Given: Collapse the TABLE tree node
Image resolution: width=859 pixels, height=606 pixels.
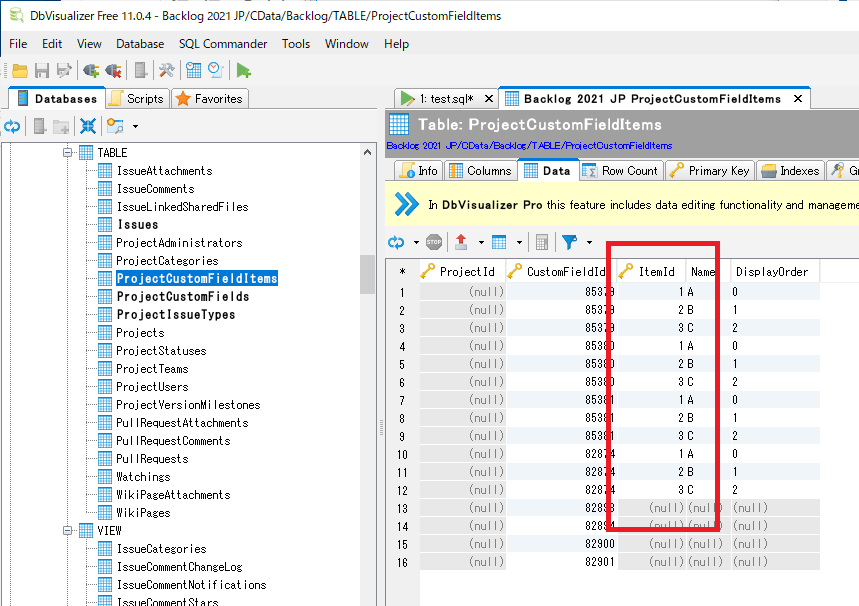Looking at the screenshot, I should point(69,153).
